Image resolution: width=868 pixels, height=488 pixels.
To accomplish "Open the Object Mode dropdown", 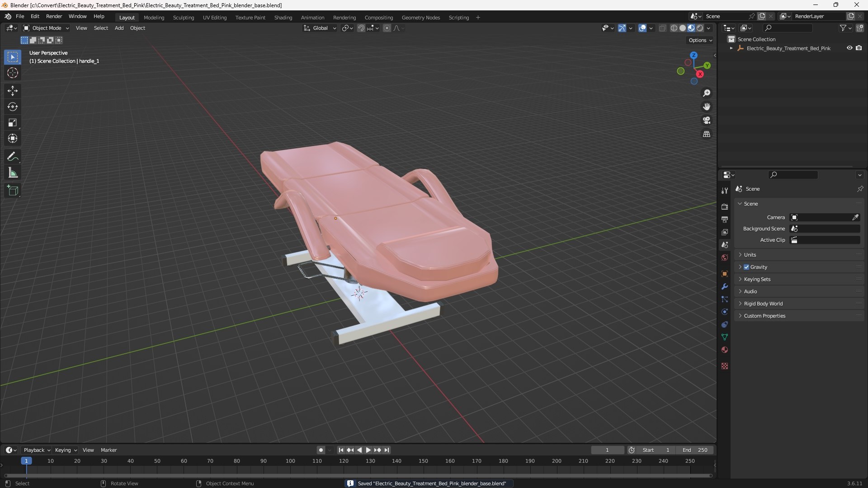I will point(46,28).
